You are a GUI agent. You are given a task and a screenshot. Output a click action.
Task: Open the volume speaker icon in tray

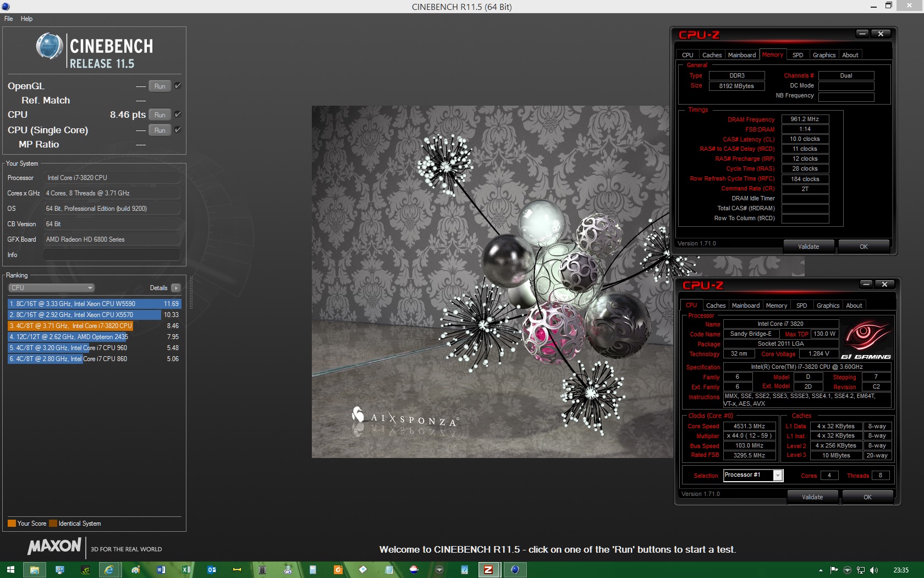(874, 570)
